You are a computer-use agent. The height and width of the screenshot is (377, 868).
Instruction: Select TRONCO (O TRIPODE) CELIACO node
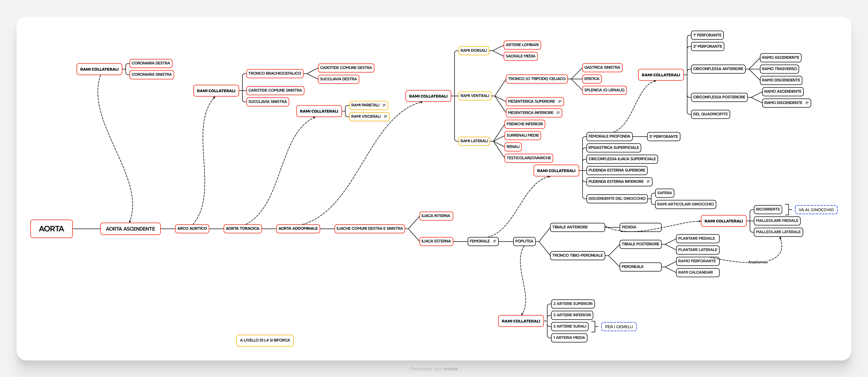[537, 79]
